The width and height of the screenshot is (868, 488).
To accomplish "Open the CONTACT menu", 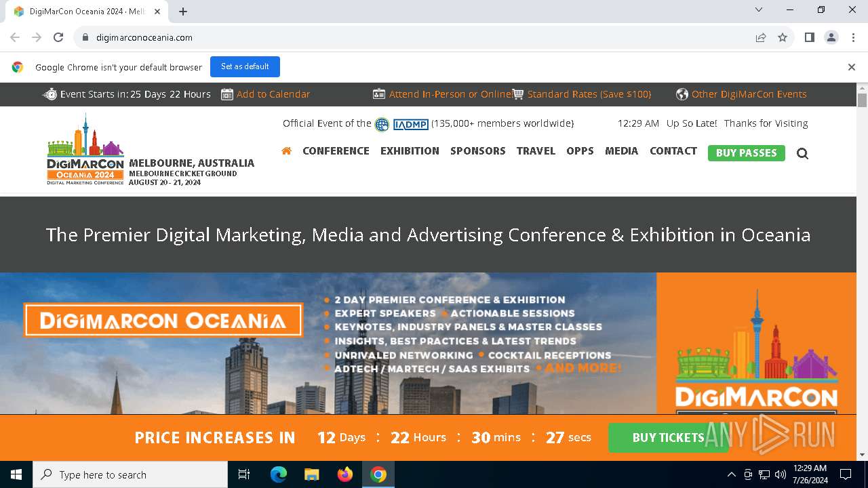I will (x=673, y=151).
